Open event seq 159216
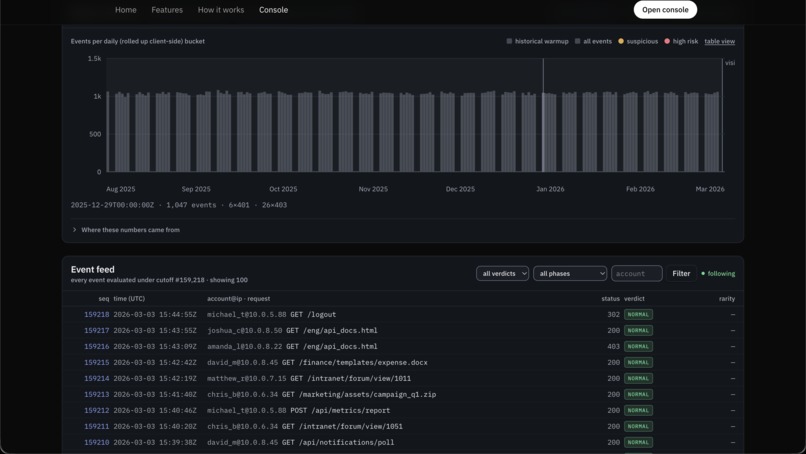Image resolution: width=806 pixels, height=454 pixels. pos(97,346)
